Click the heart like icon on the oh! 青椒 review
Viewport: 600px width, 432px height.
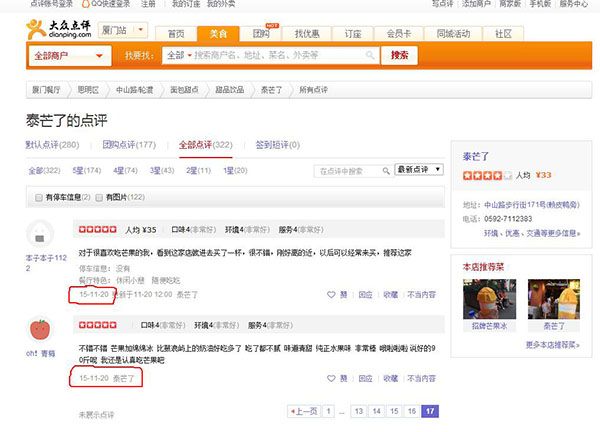(331, 378)
